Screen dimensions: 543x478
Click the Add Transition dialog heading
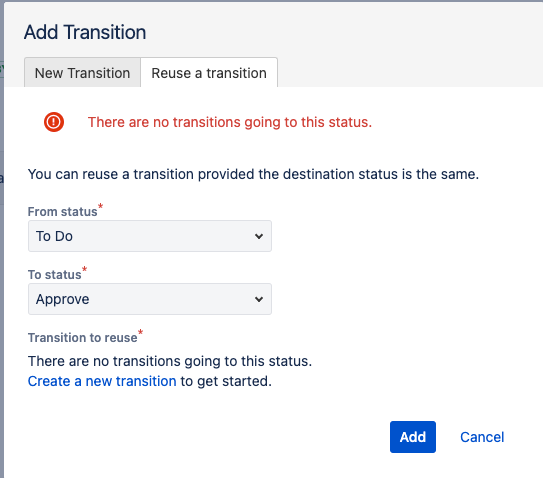pos(85,32)
